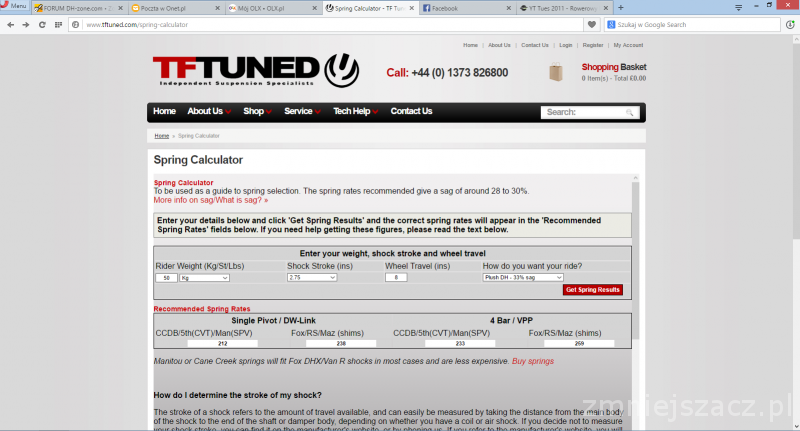Open the Opera Menu button
The width and height of the screenshot is (800, 431).
(14, 6)
